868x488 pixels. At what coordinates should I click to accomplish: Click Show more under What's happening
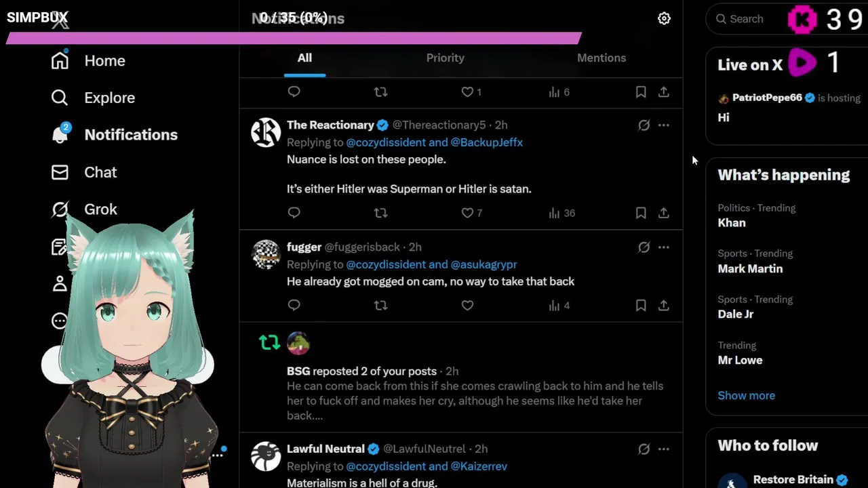tap(746, 395)
